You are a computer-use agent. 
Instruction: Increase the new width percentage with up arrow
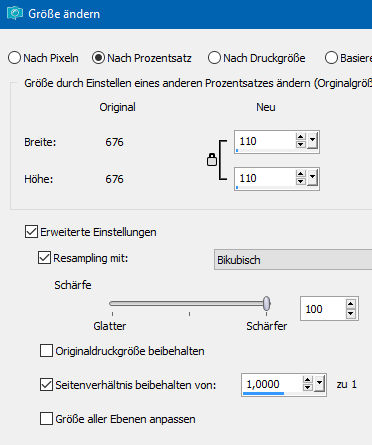coord(300,137)
